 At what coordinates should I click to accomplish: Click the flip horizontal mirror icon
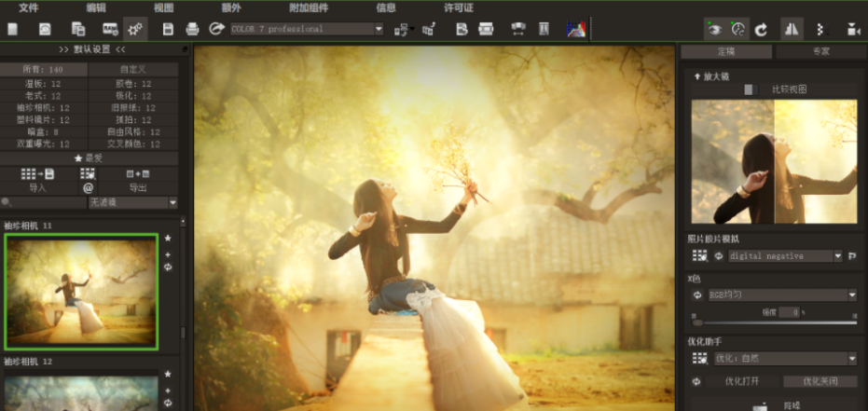[x=791, y=29]
